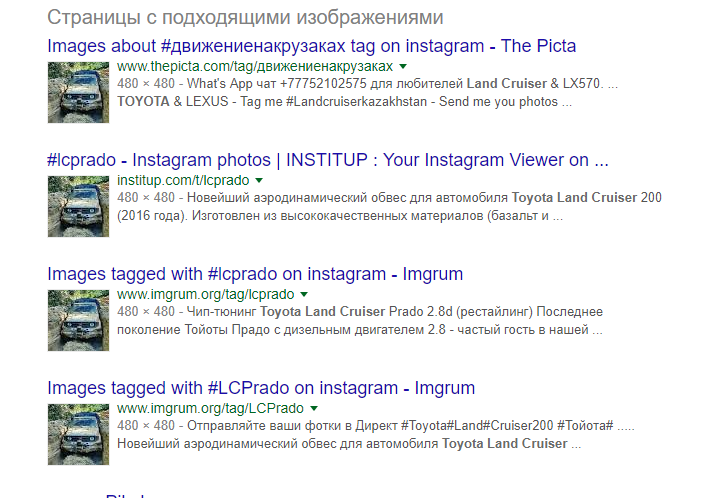Select the Чип-тюнинг Toyota Land Cruiser Prado snippet
The image size is (710, 498).
360,321
